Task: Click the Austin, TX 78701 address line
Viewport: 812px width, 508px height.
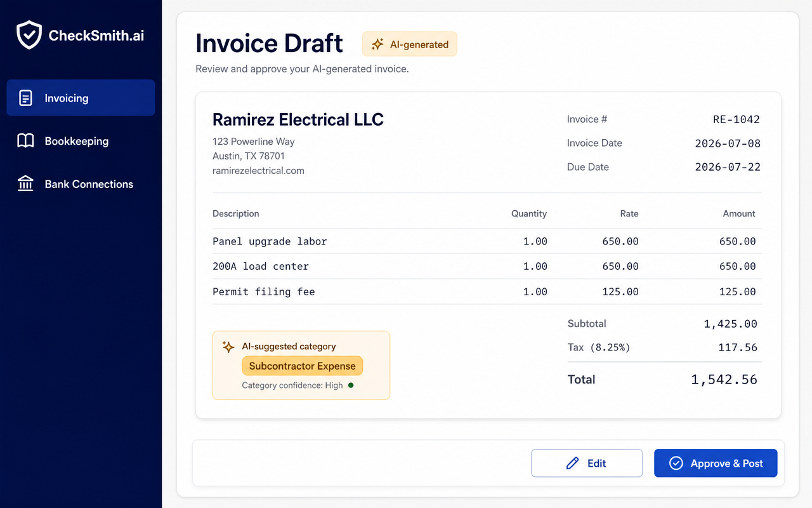Action: click(x=249, y=156)
